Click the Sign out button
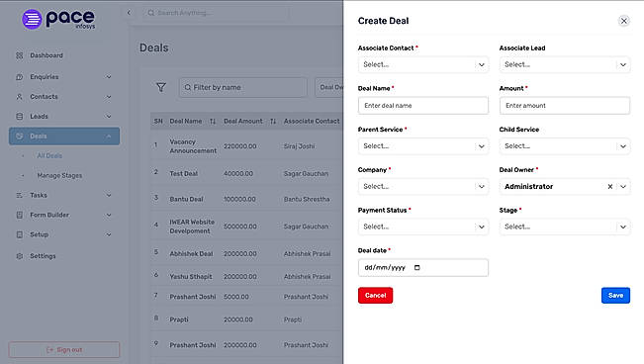Image resolution: width=644 pixels, height=364 pixels. (x=64, y=349)
